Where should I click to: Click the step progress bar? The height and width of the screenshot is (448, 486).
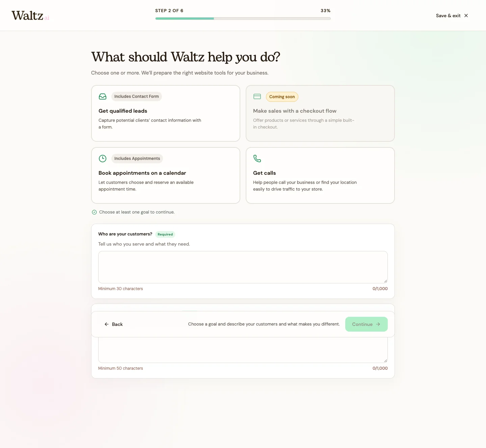(x=243, y=19)
